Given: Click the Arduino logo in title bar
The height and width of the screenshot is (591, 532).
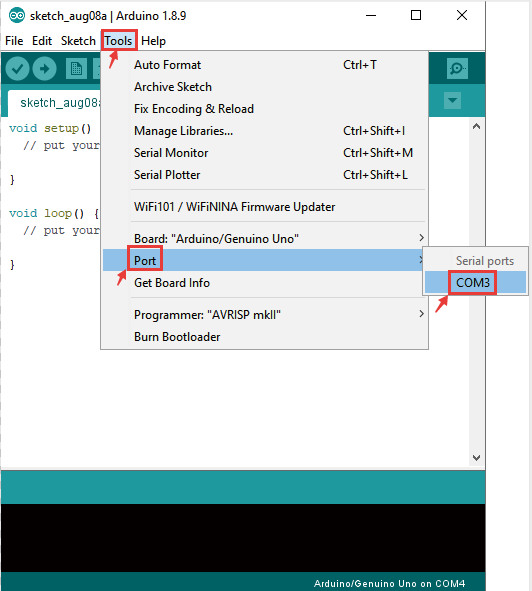Looking at the screenshot, I should 17,15.
